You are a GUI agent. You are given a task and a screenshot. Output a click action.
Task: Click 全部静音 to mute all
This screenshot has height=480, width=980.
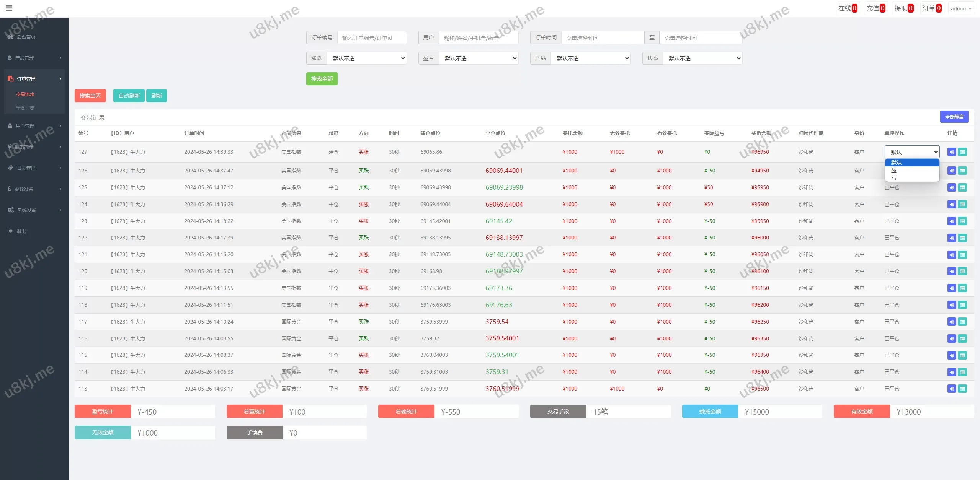(x=954, y=117)
